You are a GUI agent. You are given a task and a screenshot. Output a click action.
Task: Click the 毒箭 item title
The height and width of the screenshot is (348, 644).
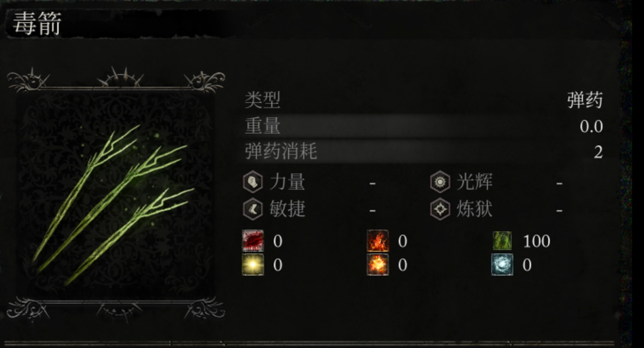pyautogui.click(x=37, y=24)
